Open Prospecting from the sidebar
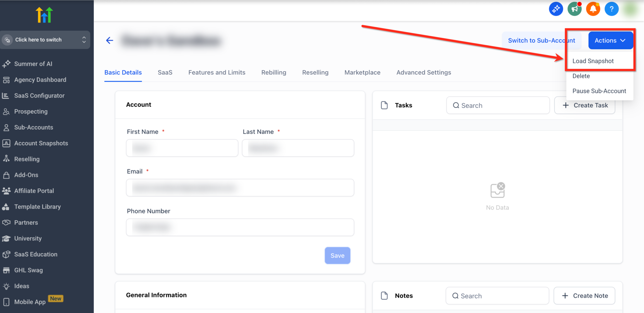The height and width of the screenshot is (313, 644). pos(31,112)
